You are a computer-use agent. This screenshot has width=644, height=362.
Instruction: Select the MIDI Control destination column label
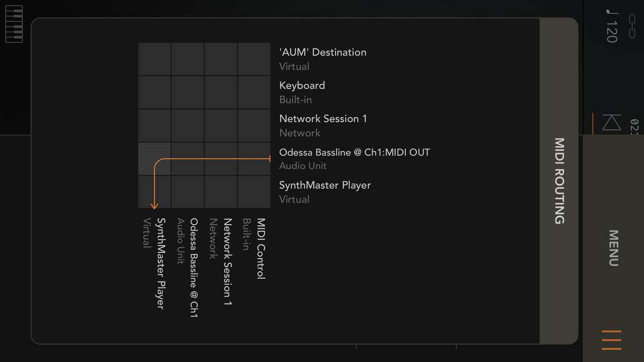click(x=254, y=248)
